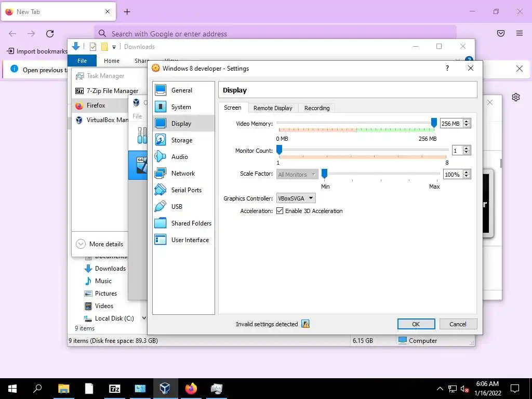Open Downloads folder in Explorer tree
532x399 pixels.
coord(105,269)
